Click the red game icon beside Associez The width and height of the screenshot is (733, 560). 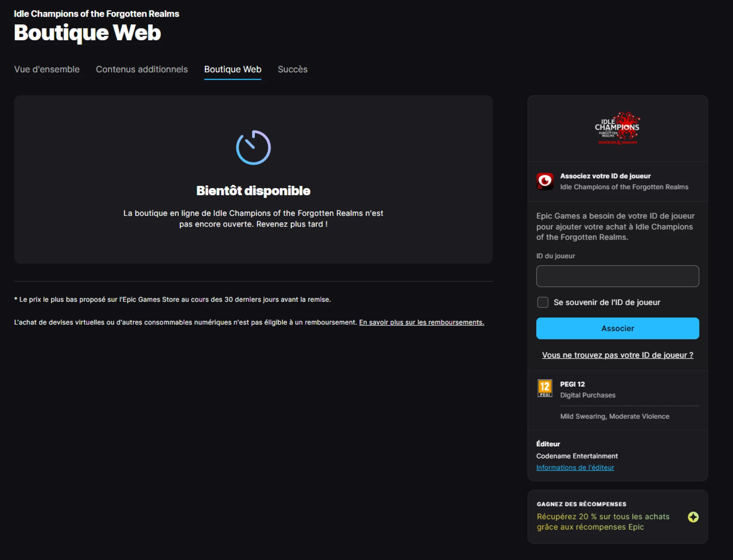[x=545, y=181]
